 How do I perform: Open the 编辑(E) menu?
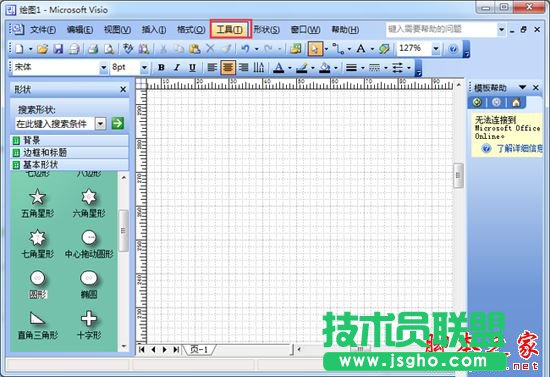click(80, 30)
